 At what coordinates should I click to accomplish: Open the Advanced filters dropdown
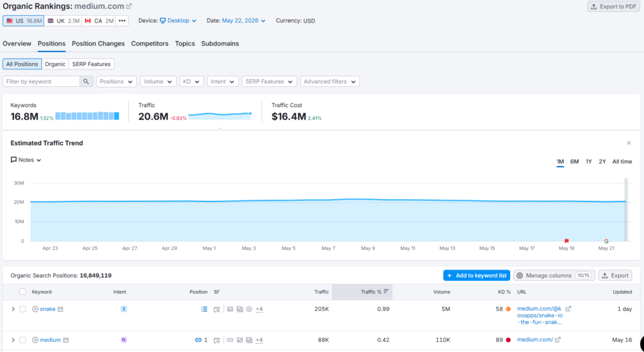point(330,81)
